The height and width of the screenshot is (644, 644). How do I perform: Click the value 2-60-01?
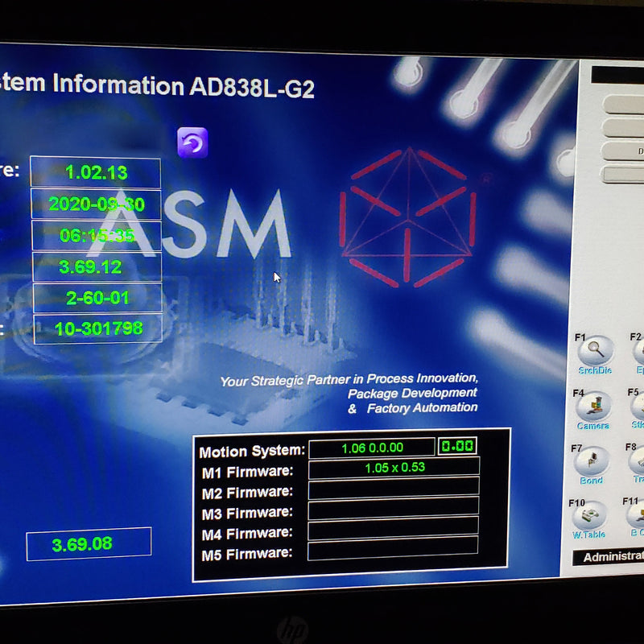[97, 298]
